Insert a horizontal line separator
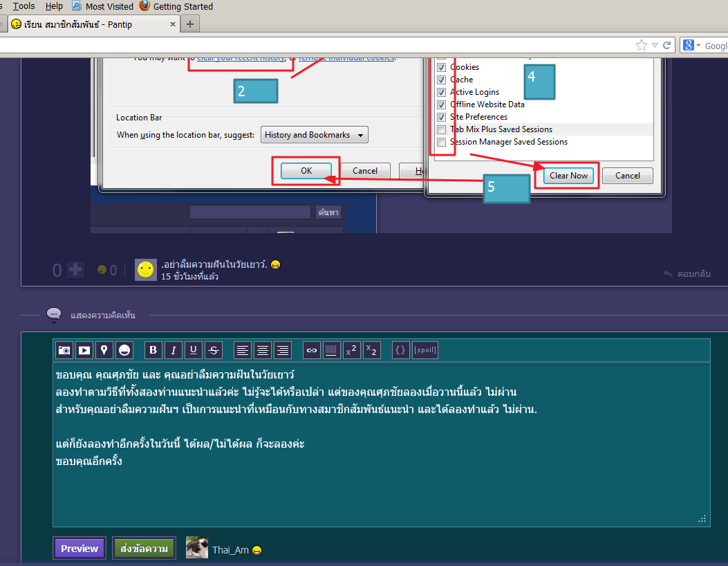Image resolution: width=728 pixels, height=566 pixels. pyautogui.click(x=331, y=350)
